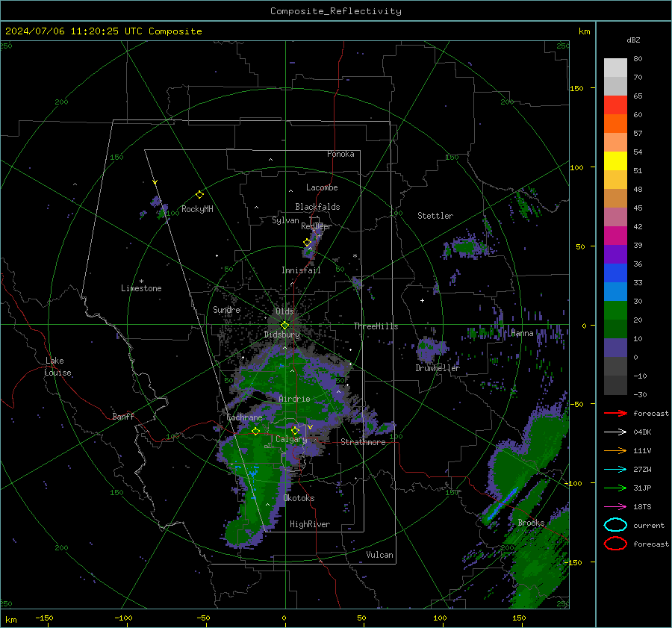Select the Banff label
Viewport: 672px width, 628px height.
[x=123, y=416]
